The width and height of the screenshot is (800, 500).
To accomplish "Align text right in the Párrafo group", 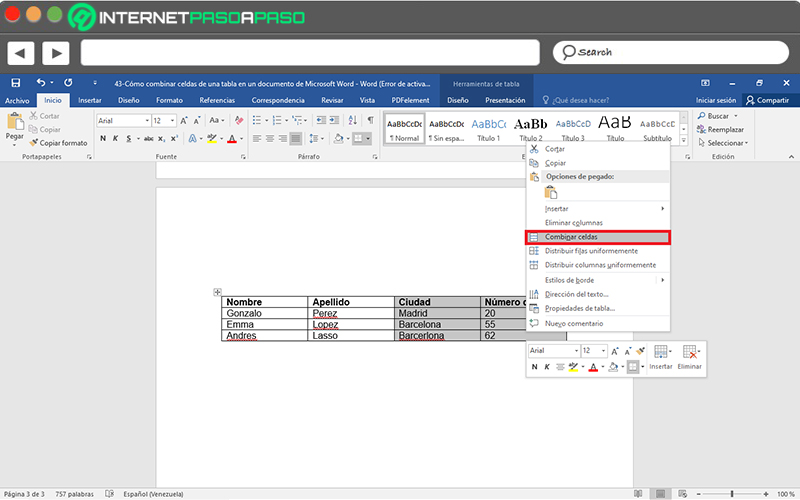I will 283,138.
